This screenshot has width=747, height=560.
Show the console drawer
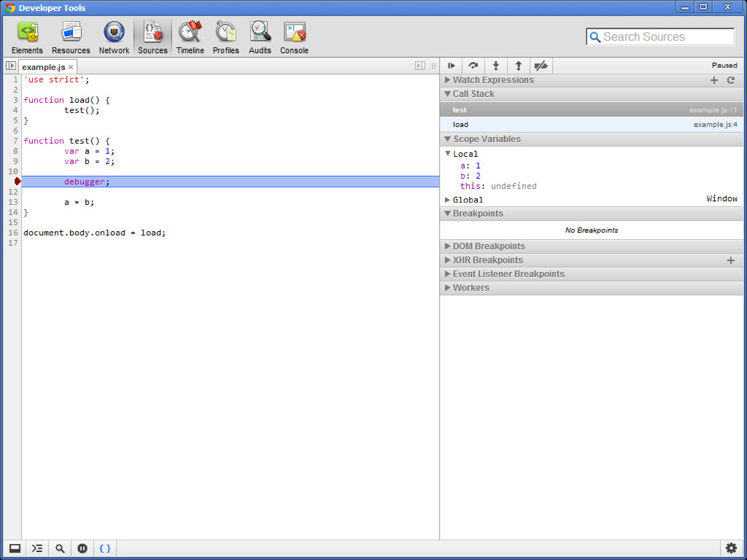click(x=37, y=548)
